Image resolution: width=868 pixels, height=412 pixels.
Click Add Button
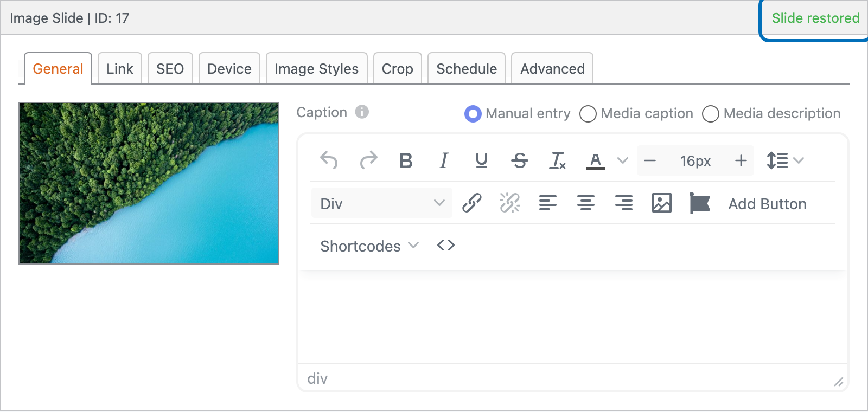pyautogui.click(x=767, y=204)
